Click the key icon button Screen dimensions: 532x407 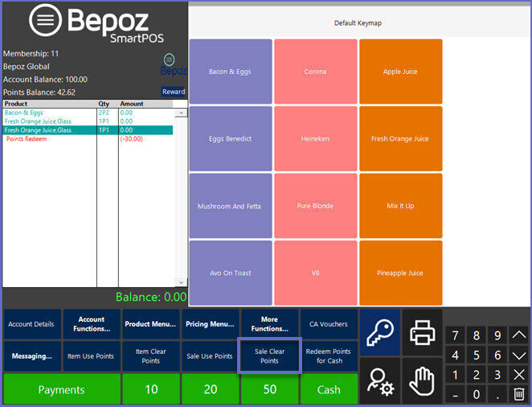coord(379,331)
